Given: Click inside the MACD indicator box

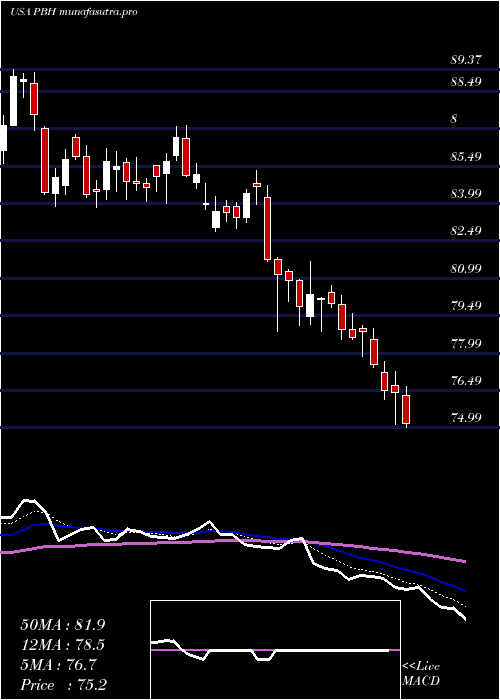Looking at the screenshot, I should pos(275,650).
